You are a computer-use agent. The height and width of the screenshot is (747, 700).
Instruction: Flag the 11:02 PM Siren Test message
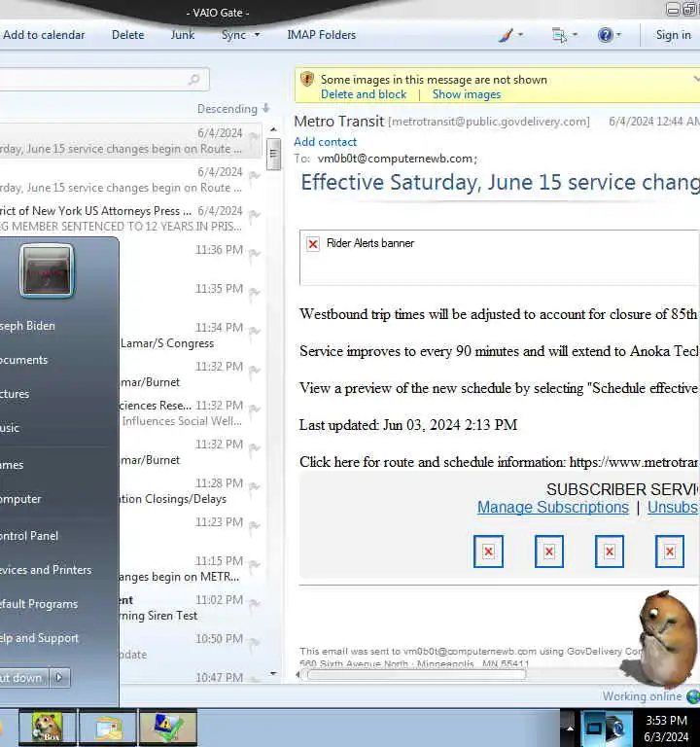(x=255, y=604)
